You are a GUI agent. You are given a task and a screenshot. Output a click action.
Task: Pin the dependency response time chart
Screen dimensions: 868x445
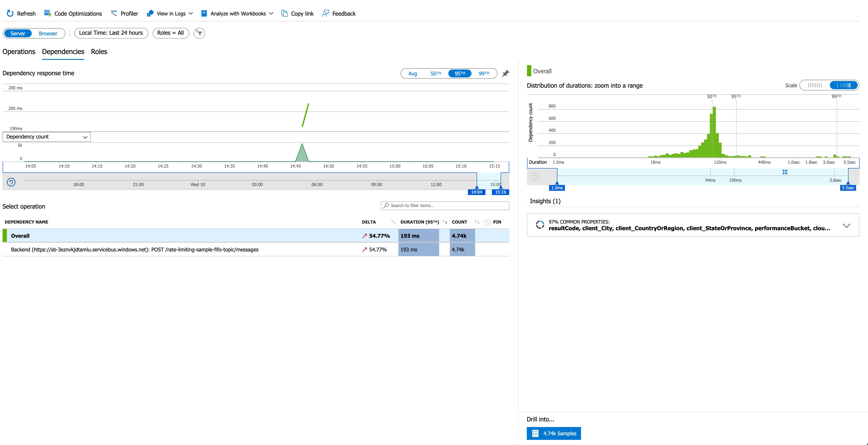pos(505,74)
